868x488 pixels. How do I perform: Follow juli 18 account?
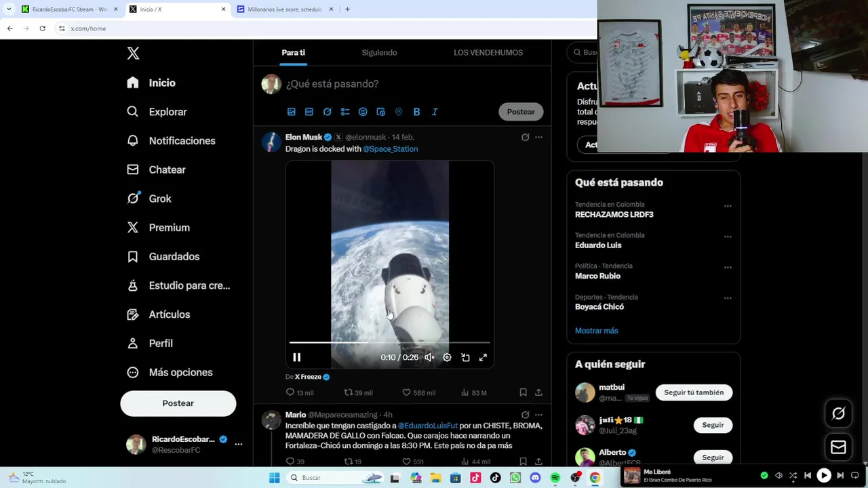pos(713,425)
